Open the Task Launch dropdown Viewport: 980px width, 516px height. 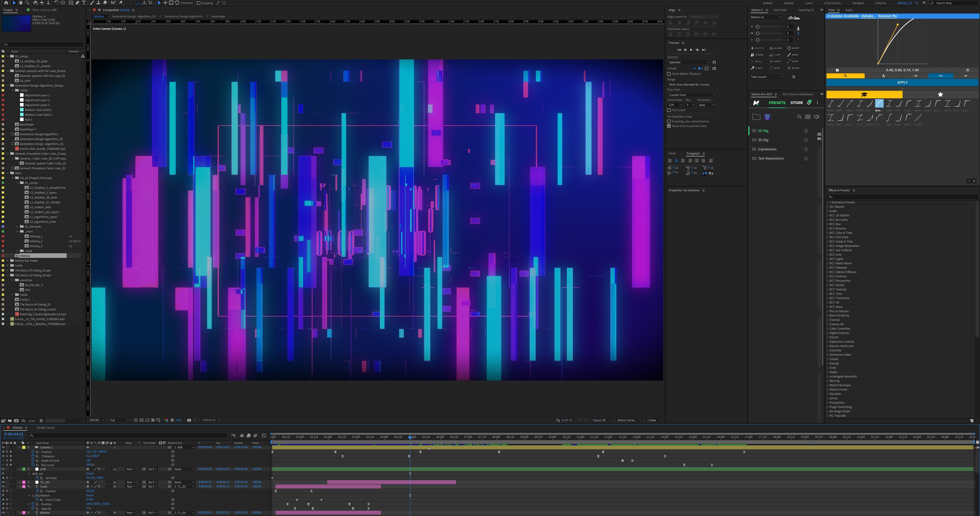pos(766,77)
